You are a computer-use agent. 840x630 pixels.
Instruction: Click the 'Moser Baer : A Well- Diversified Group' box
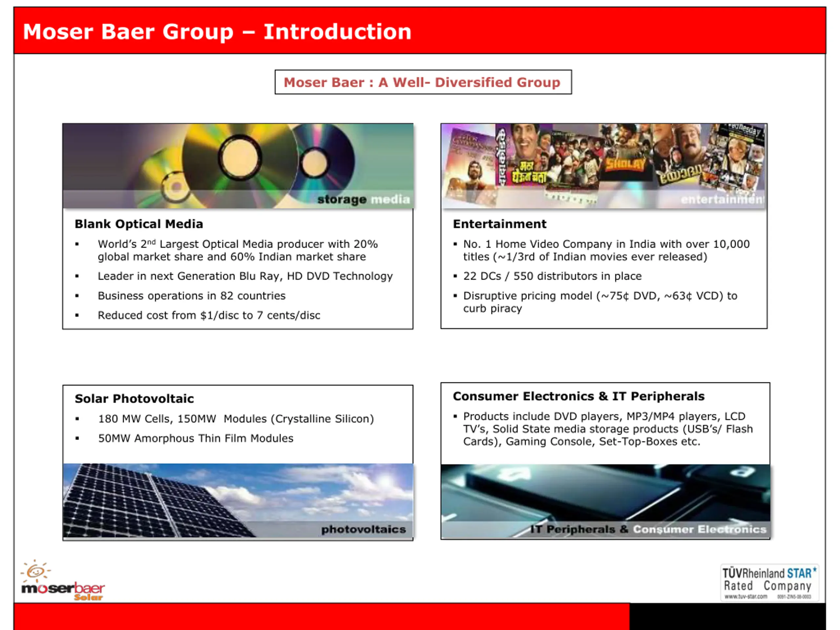point(423,82)
